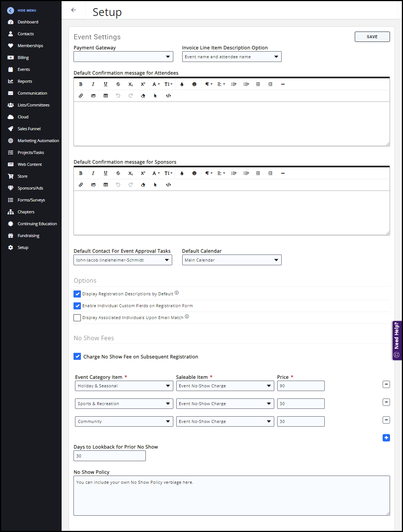
Task: Click code view icon in Sponsors editor
Action: (x=168, y=185)
